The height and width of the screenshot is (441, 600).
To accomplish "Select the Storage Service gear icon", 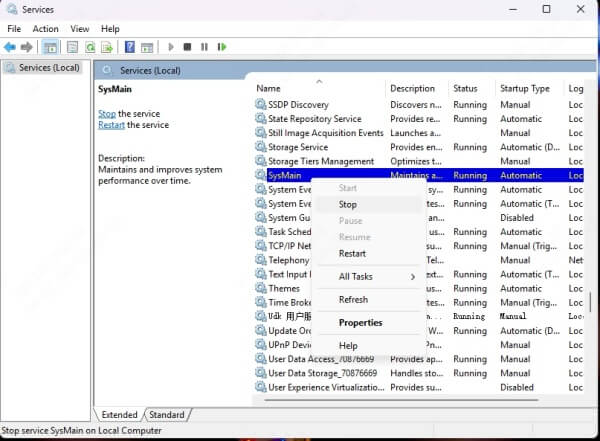I will tap(261, 147).
